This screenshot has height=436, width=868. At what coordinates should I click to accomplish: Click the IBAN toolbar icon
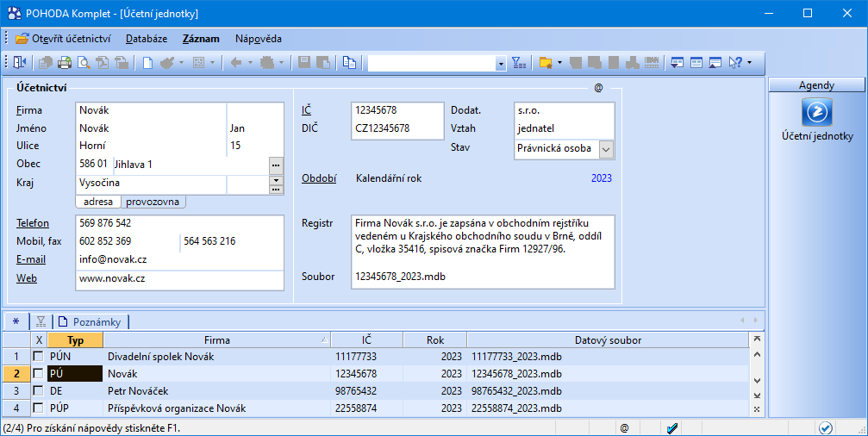pos(651,63)
